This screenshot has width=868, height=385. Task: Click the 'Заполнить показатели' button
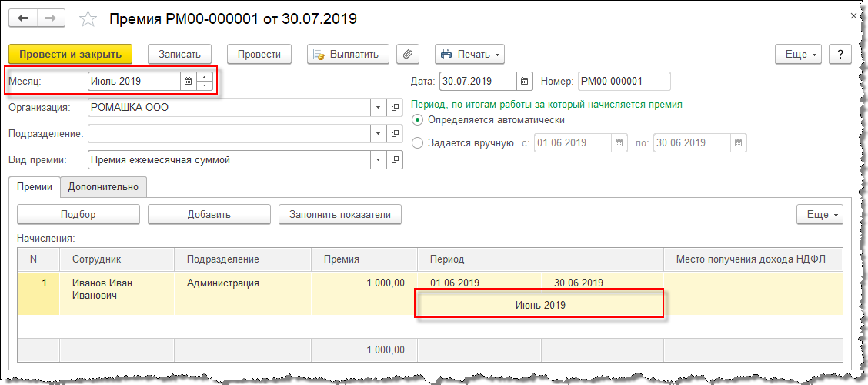click(x=340, y=214)
